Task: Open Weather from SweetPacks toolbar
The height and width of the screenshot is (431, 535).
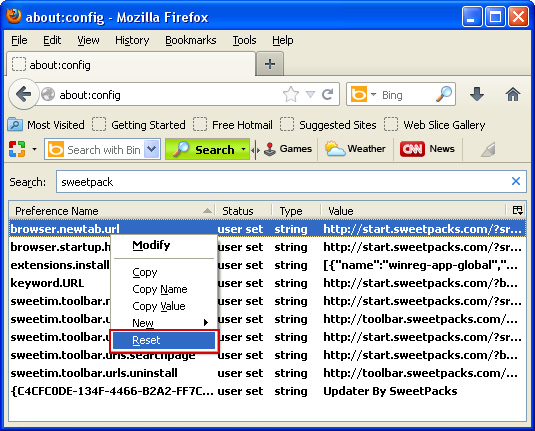Action: (x=355, y=149)
